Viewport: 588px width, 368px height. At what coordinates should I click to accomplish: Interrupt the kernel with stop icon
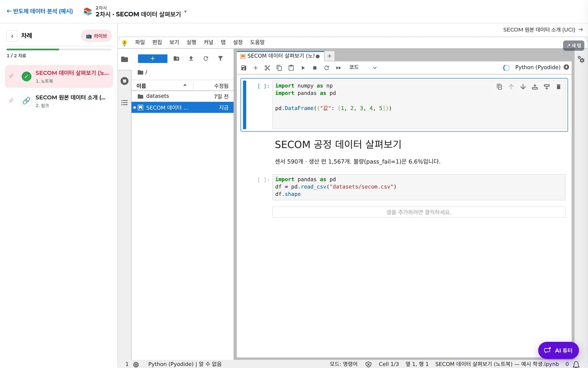click(315, 68)
